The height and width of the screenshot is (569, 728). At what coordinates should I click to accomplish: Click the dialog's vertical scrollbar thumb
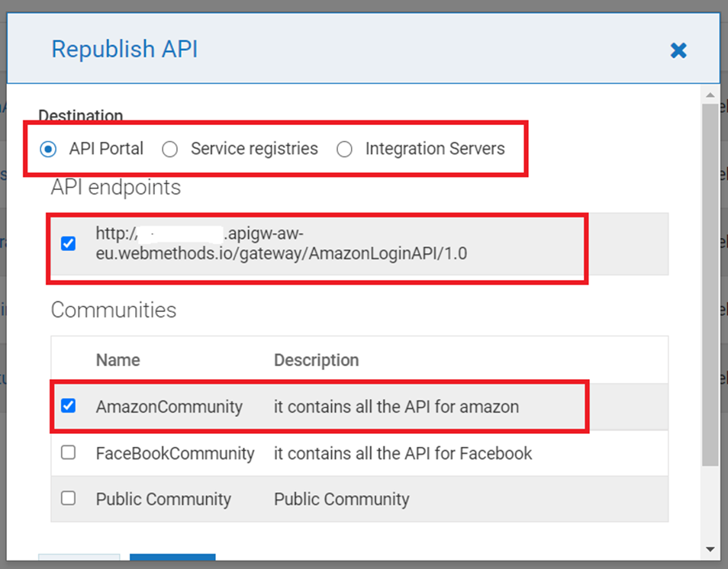point(710,284)
